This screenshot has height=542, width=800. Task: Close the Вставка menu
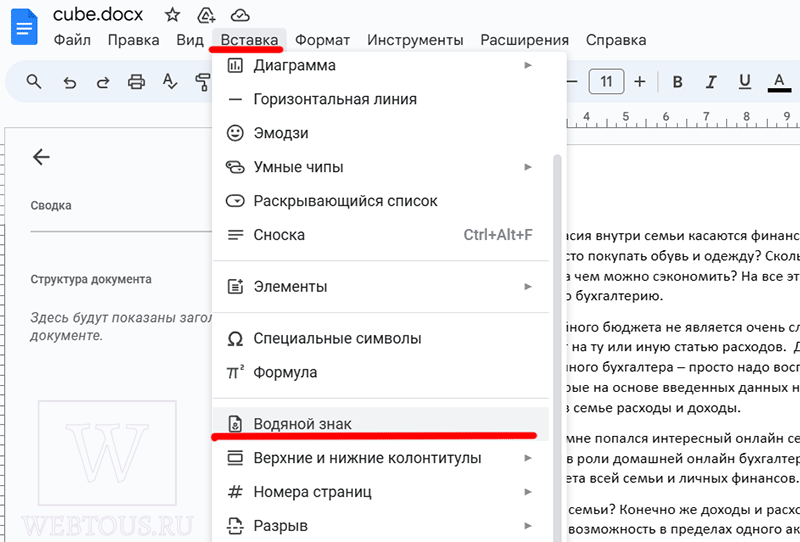[x=249, y=40]
